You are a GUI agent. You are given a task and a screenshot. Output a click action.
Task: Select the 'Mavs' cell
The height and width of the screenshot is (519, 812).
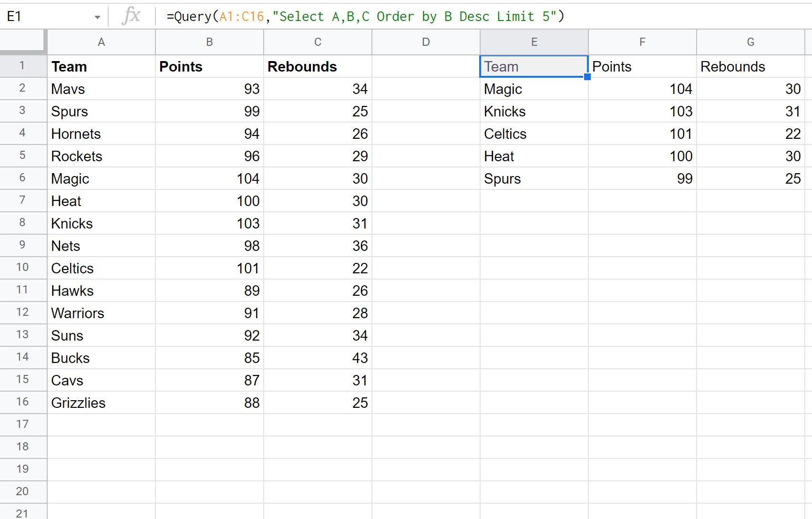tap(102, 89)
